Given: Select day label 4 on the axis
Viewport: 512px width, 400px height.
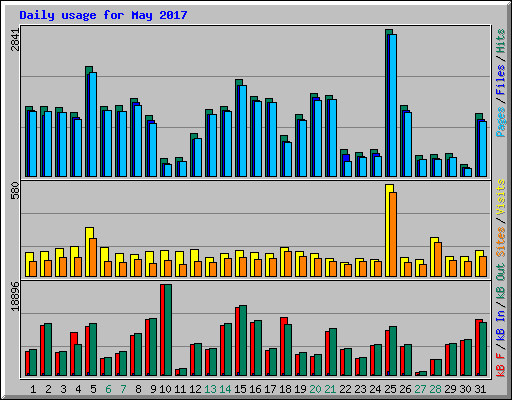Looking at the screenshot, I should tap(78, 389).
